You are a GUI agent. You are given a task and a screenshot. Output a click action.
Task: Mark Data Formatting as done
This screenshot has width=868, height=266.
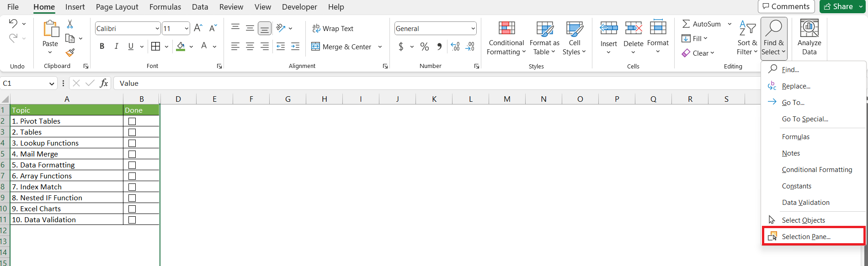[132, 165]
